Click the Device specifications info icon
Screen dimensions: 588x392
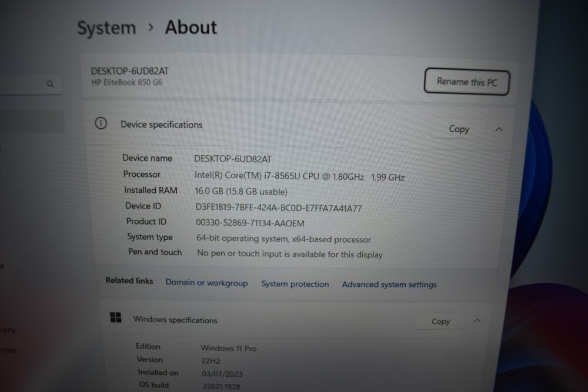101,123
